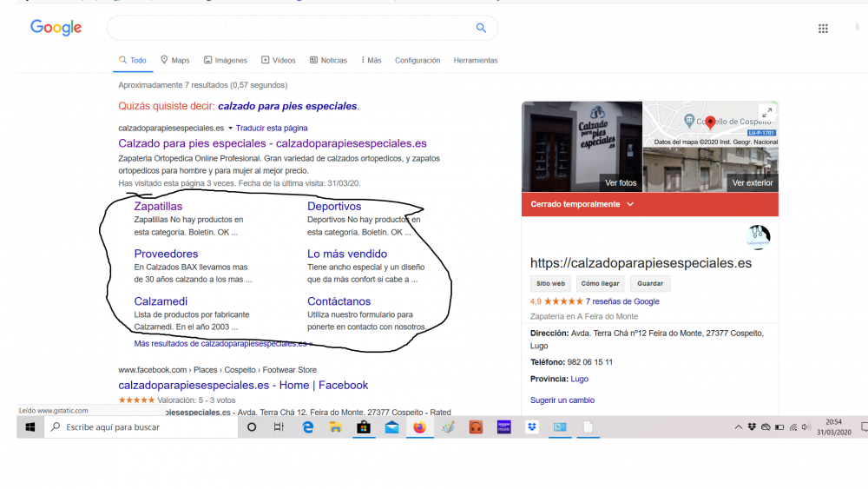Switch to the Vídeos tab

[279, 60]
